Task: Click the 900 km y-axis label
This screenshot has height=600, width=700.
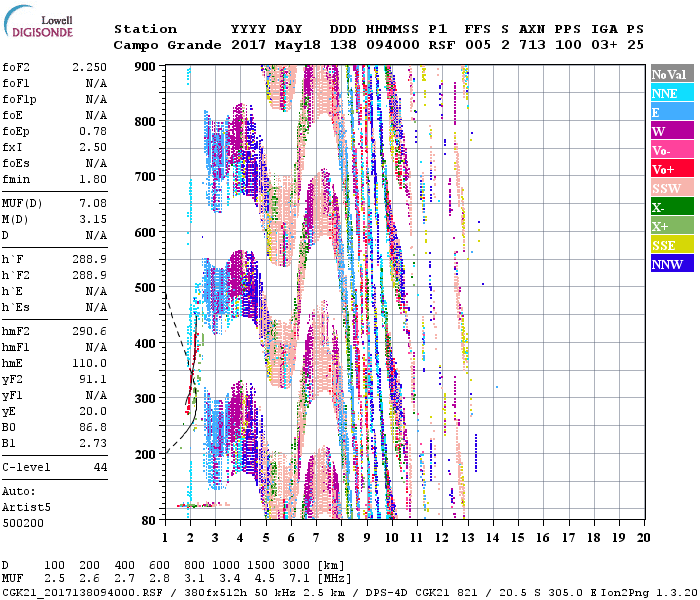Action: click(145, 66)
